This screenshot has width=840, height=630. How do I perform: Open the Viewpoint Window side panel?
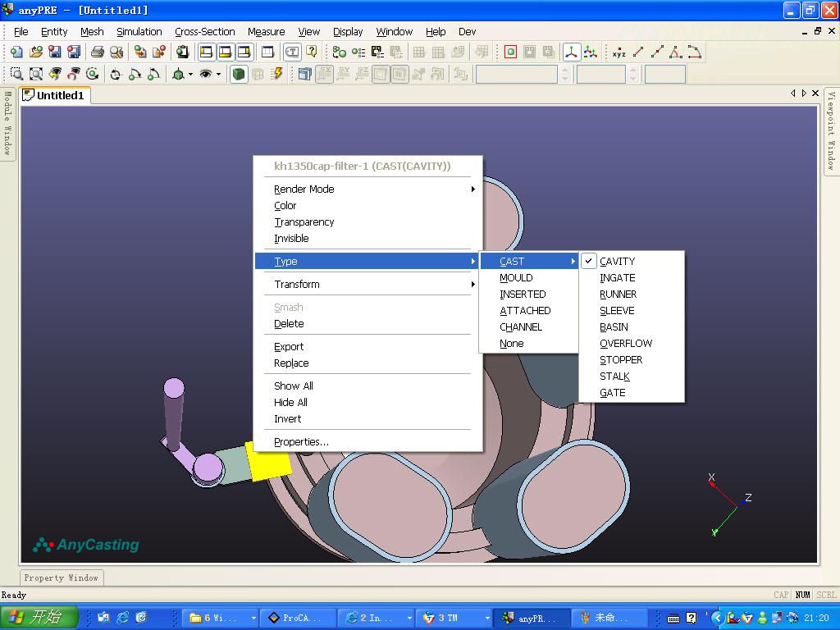831,130
